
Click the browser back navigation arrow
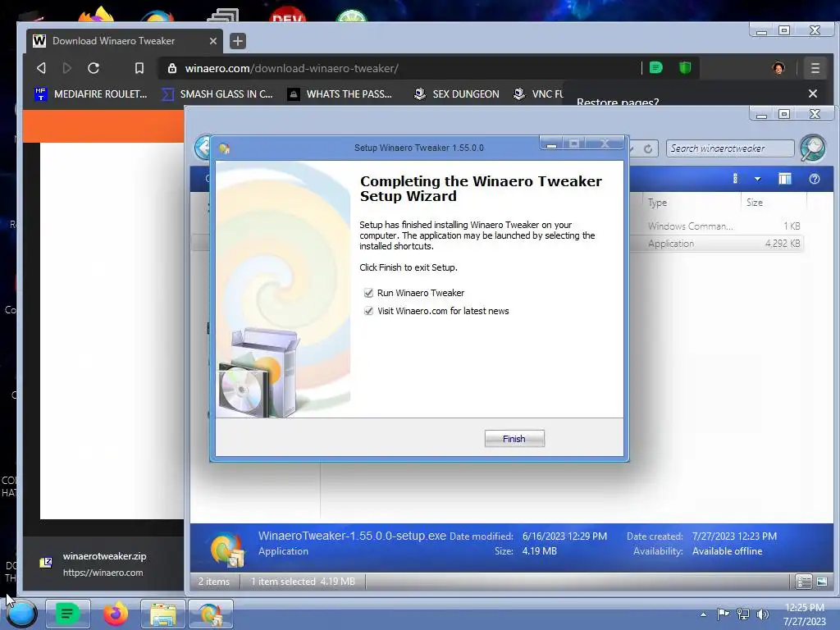point(41,68)
